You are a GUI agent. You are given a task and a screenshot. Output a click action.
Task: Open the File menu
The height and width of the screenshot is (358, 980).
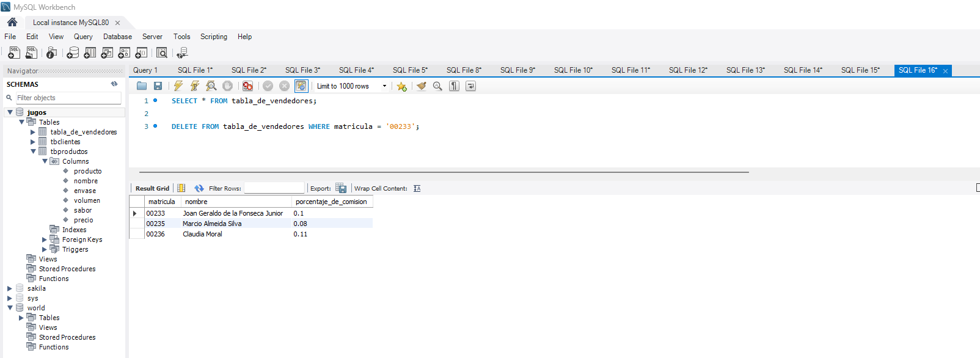(10, 37)
